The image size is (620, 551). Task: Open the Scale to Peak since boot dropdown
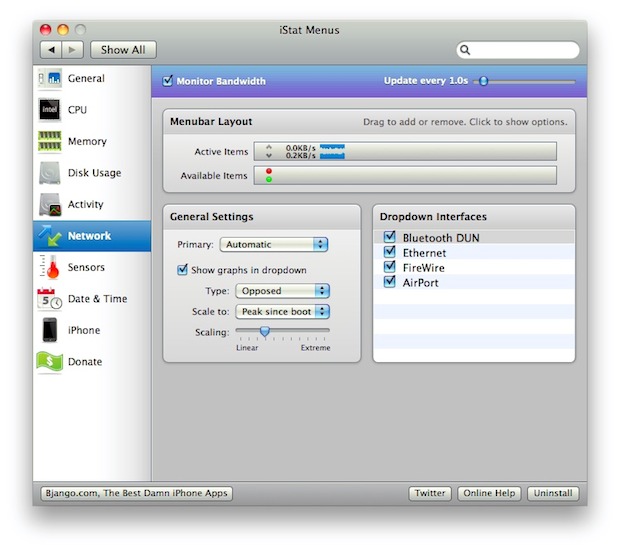tap(282, 312)
